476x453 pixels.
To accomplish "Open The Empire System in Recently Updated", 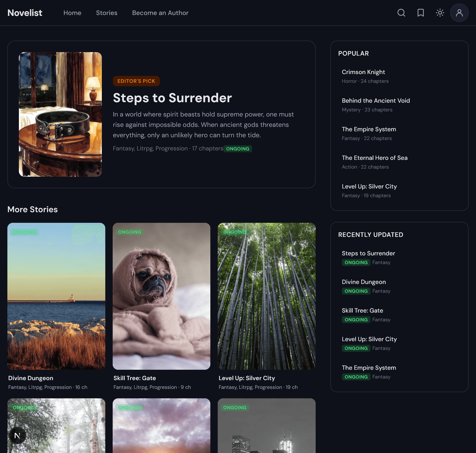I will [369, 368].
